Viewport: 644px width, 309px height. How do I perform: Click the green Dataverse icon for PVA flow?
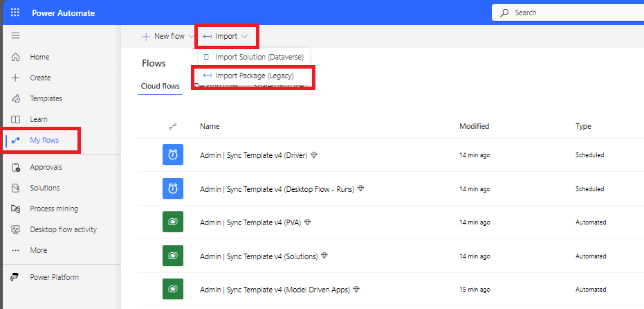tap(173, 222)
